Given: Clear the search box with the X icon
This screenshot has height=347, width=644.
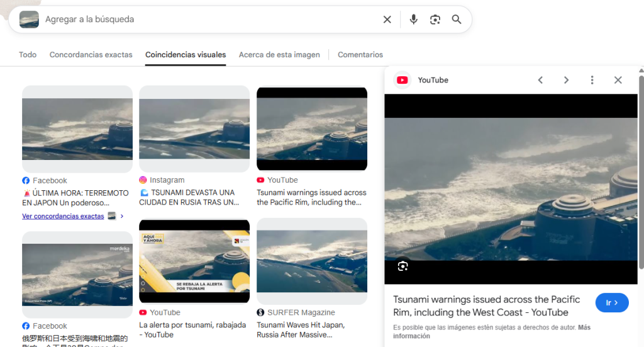Looking at the screenshot, I should pyautogui.click(x=387, y=20).
